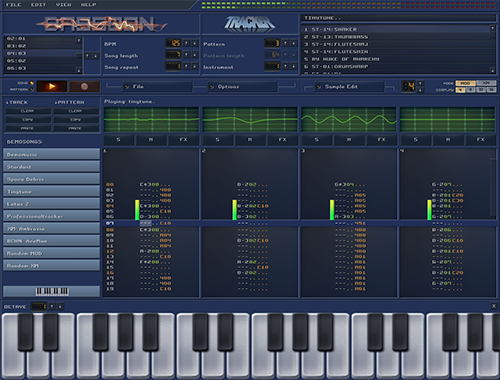Paste into the current pattern
The height and width of the screenshot is (380, 500).
point(76,128)
